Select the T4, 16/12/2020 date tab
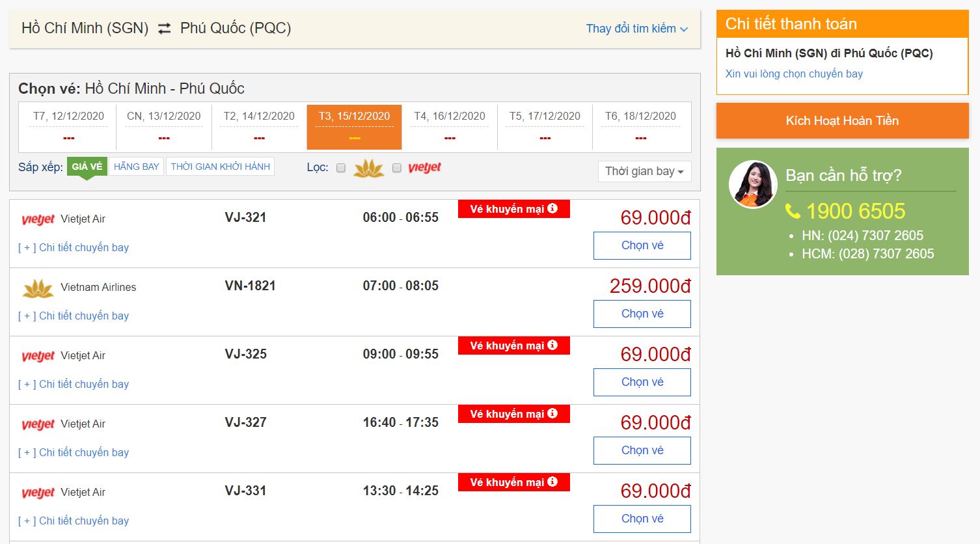This screenshot has height=544, width=980. (x=450, y=126)
